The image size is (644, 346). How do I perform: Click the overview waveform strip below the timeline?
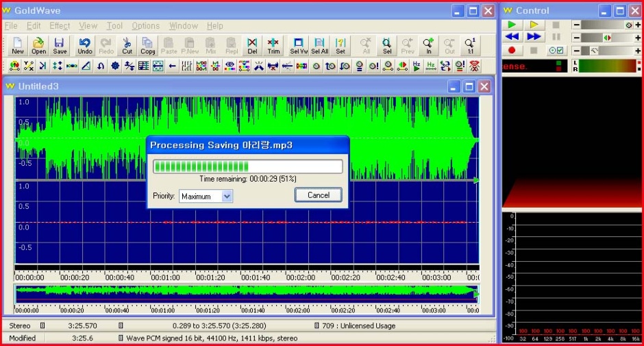click(247, 294)
